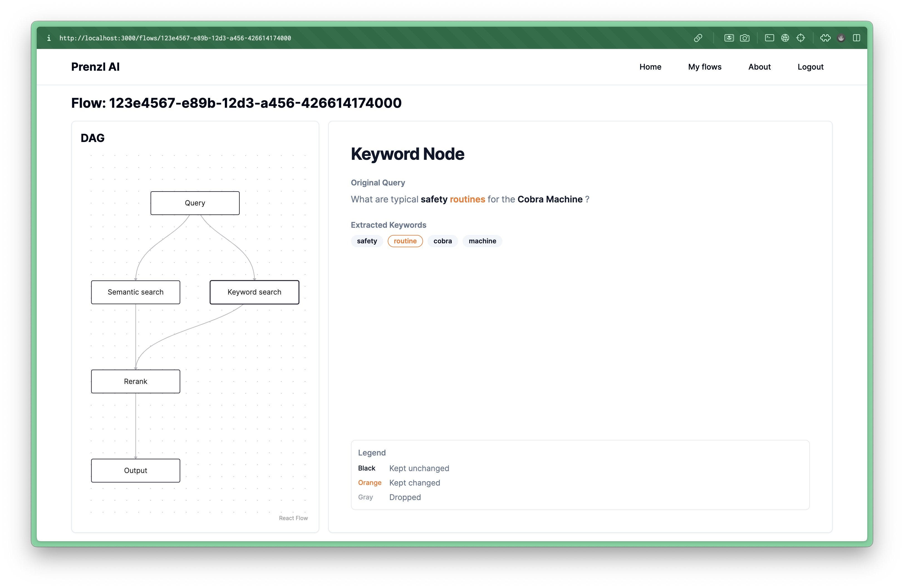This screenshot has height=588, width=904.
Task: Take a screenshot with the camera icon
Action: [x=745, y=38]
